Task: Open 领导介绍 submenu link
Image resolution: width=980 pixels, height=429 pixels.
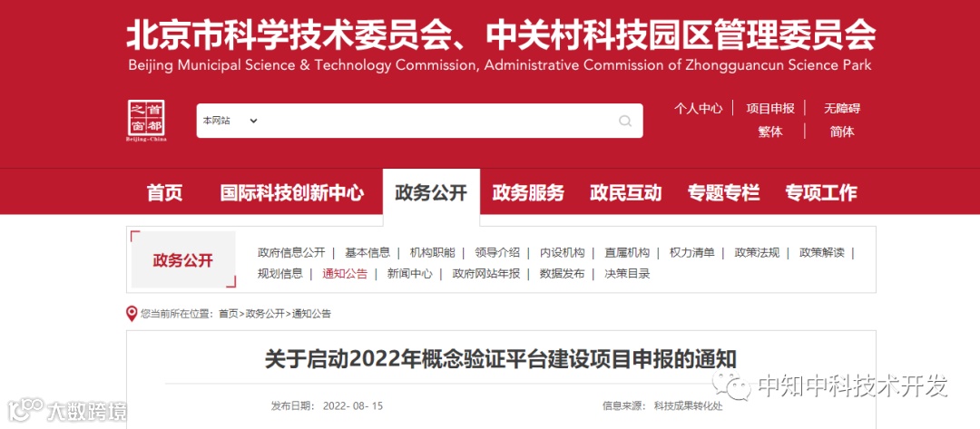Action: pyautogui.click(x=497, y=253)
